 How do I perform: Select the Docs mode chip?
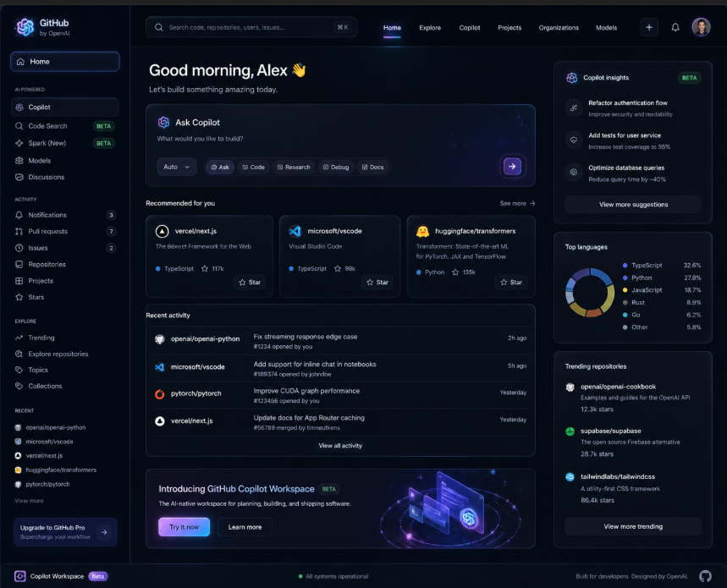tap(372, 168)
